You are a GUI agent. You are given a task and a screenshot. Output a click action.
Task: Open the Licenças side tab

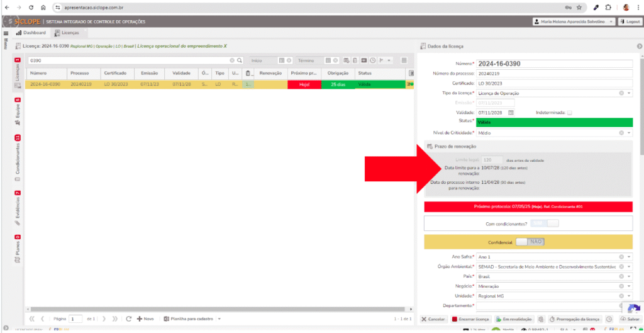click(17, 73)
